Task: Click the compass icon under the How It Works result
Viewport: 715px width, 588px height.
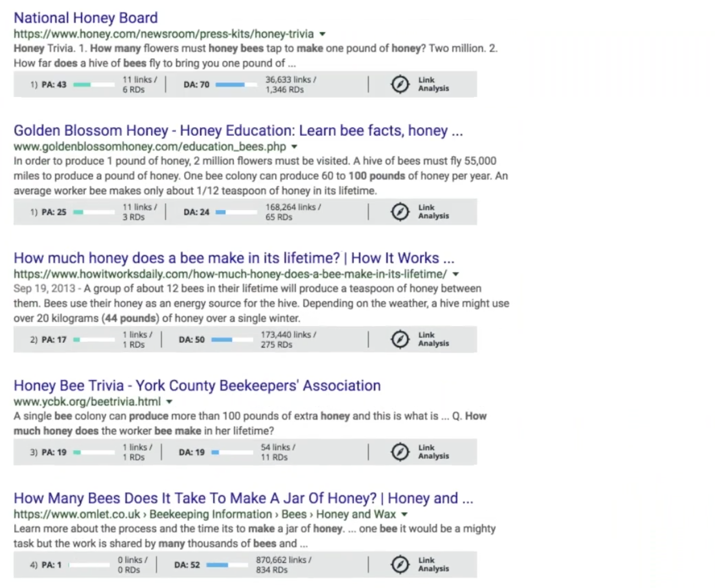Action: 399,340
